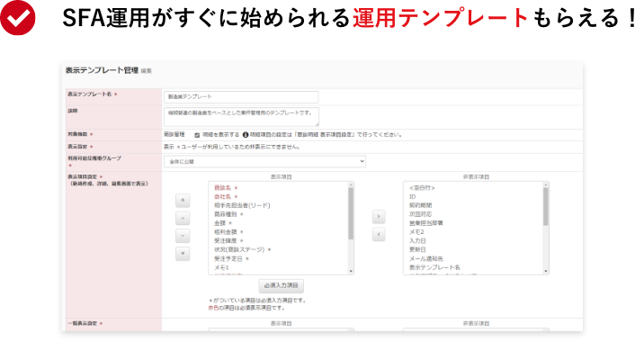Click the info icon beside 明細項目の設定
644x342 pixels.
(246, 134)
